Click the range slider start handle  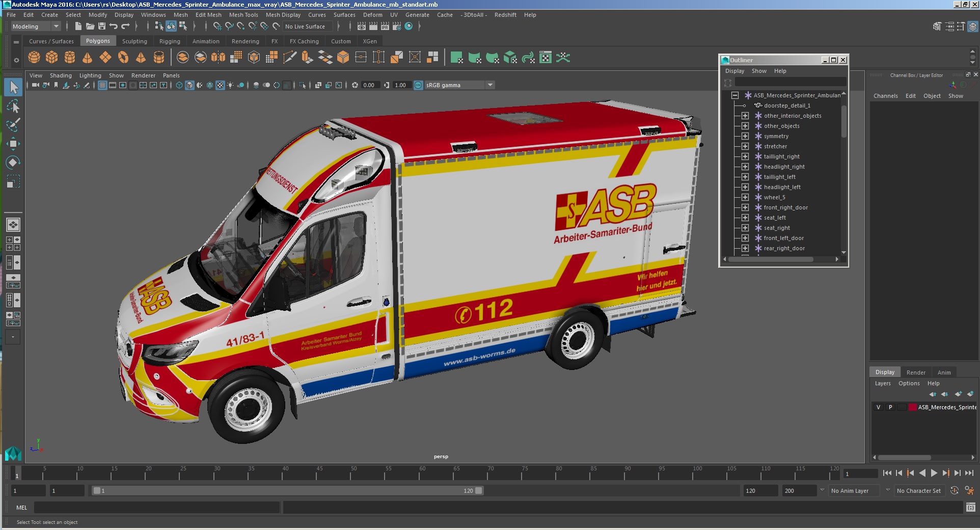(97, 491)
